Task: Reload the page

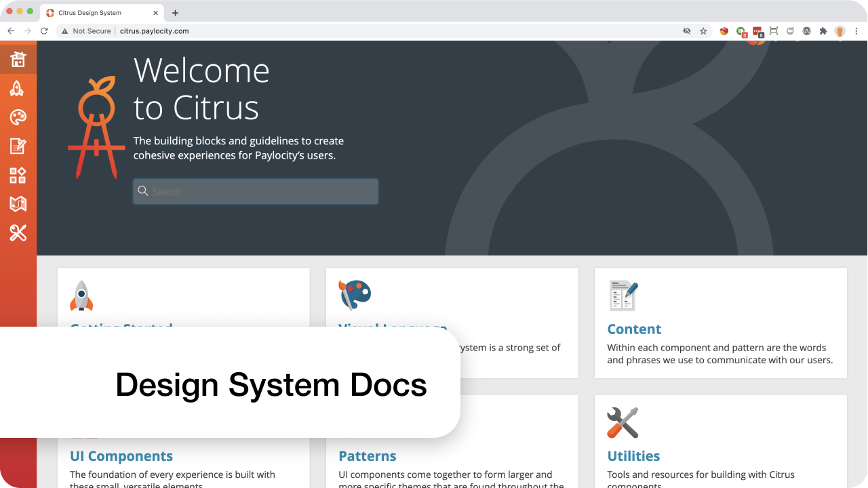Action: [x=45, y=31]
